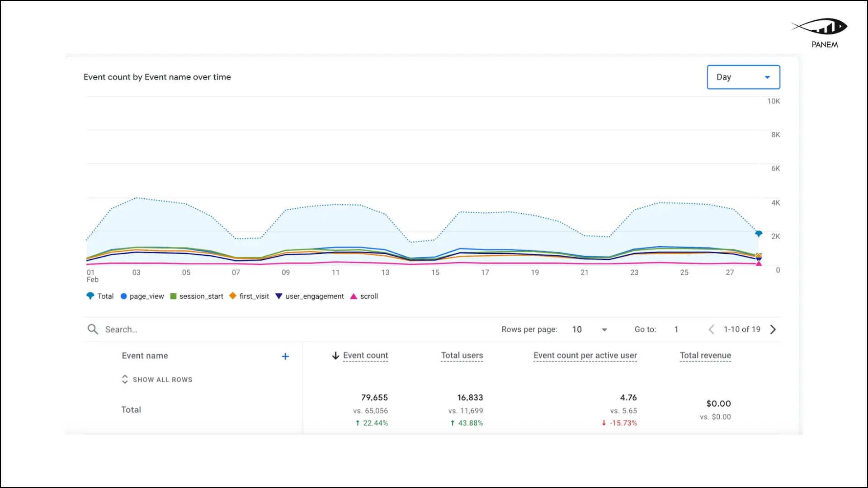The width and height of the screenshot is (868, 488).
Task: Click the Total revenue column header
Action: point(705,356)
